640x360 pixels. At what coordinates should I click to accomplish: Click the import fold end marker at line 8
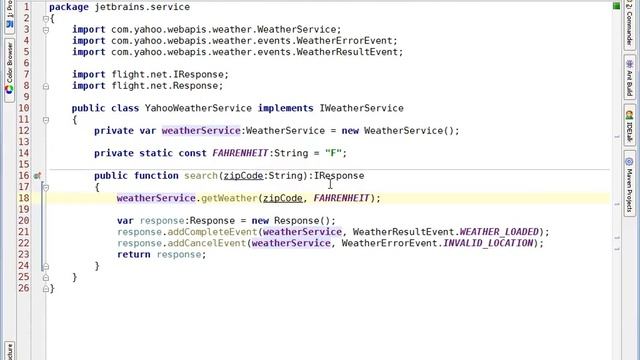coord(46,86)
